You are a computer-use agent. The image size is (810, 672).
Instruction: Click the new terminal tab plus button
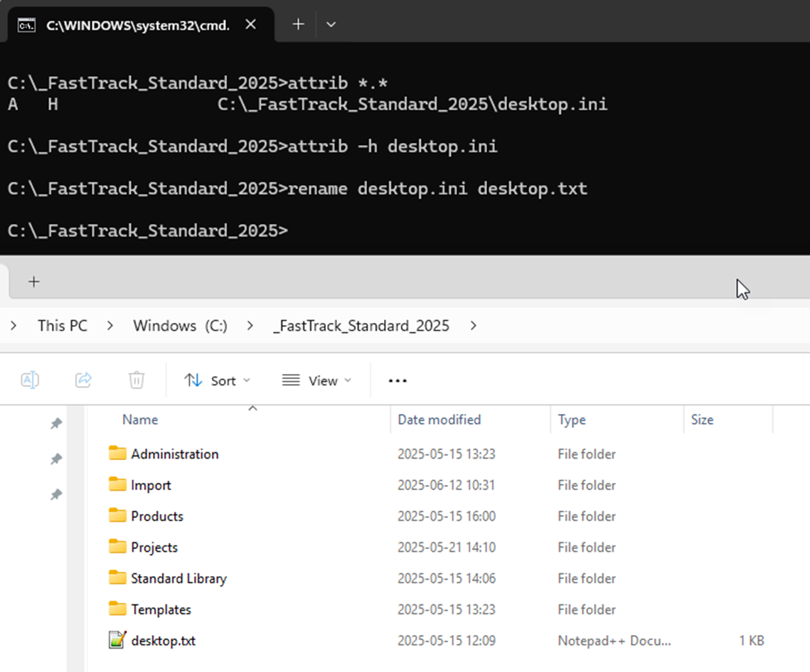(297, 23)
